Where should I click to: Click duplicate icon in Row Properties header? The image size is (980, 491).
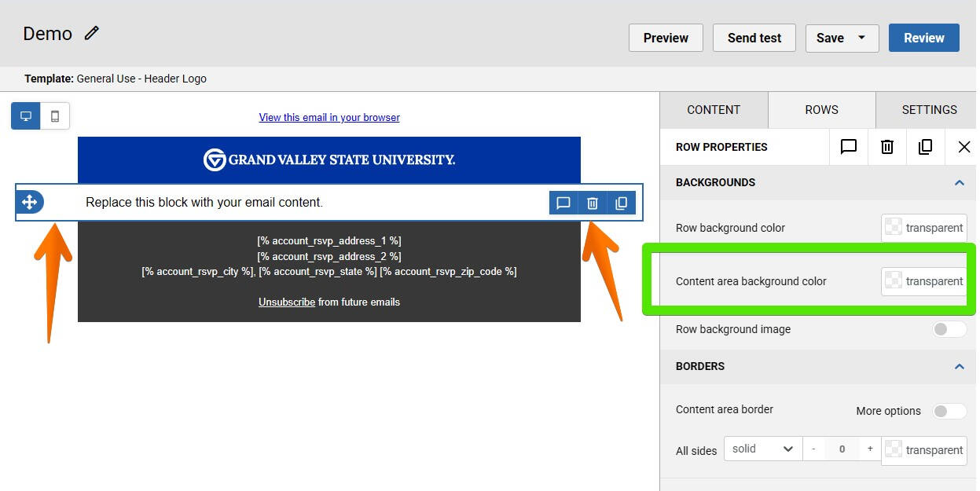(926, 147)
